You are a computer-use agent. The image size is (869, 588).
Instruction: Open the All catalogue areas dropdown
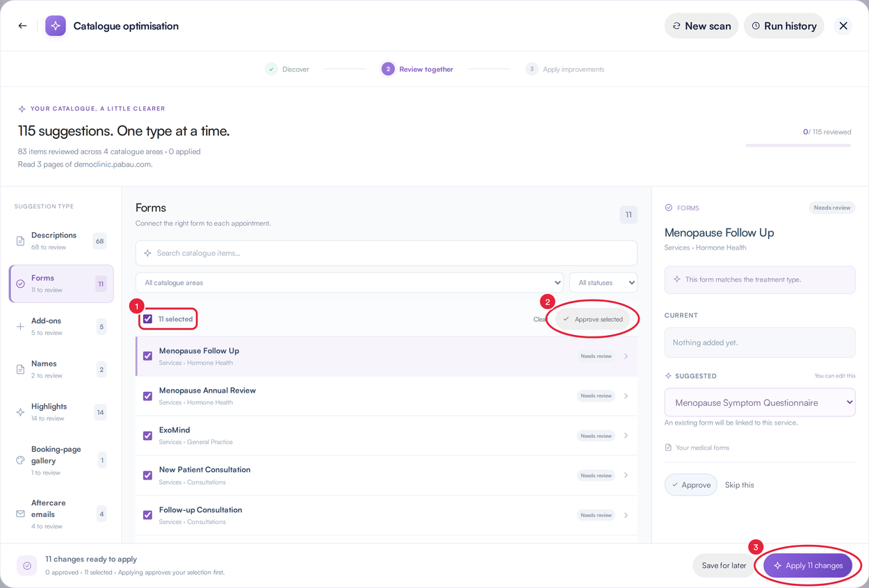point(350,283)
